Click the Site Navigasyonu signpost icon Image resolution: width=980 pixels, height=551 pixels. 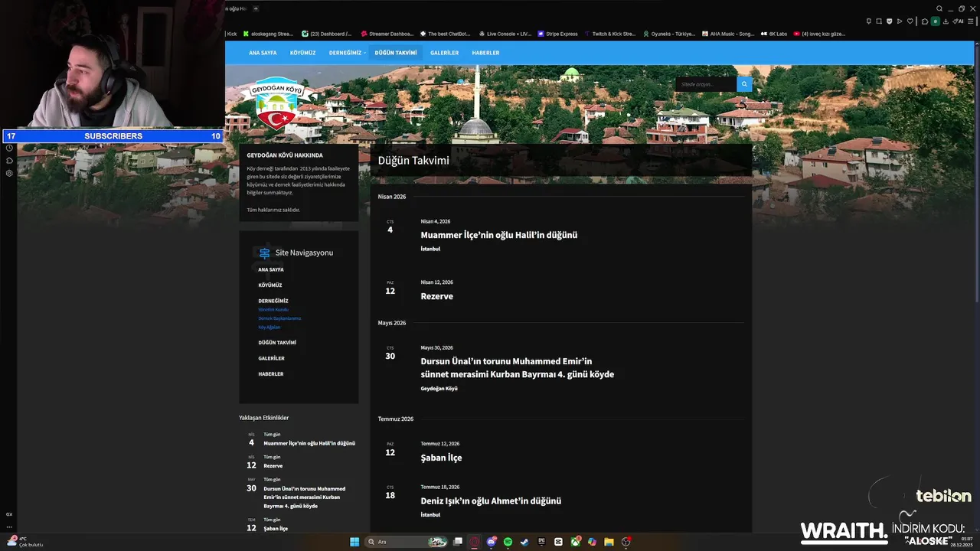click(264, 253)
